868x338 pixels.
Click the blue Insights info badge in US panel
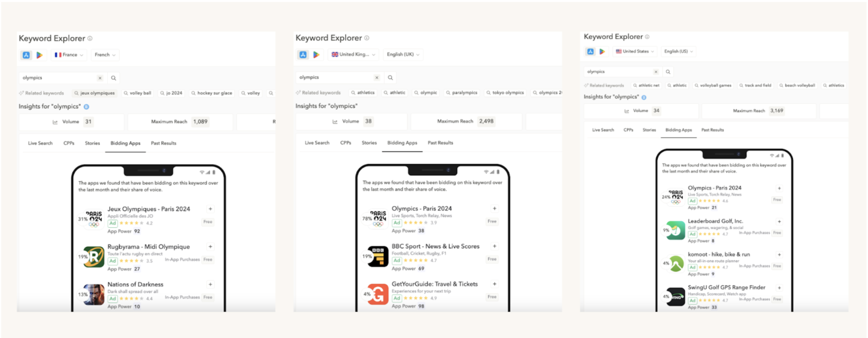pos(644,97)
